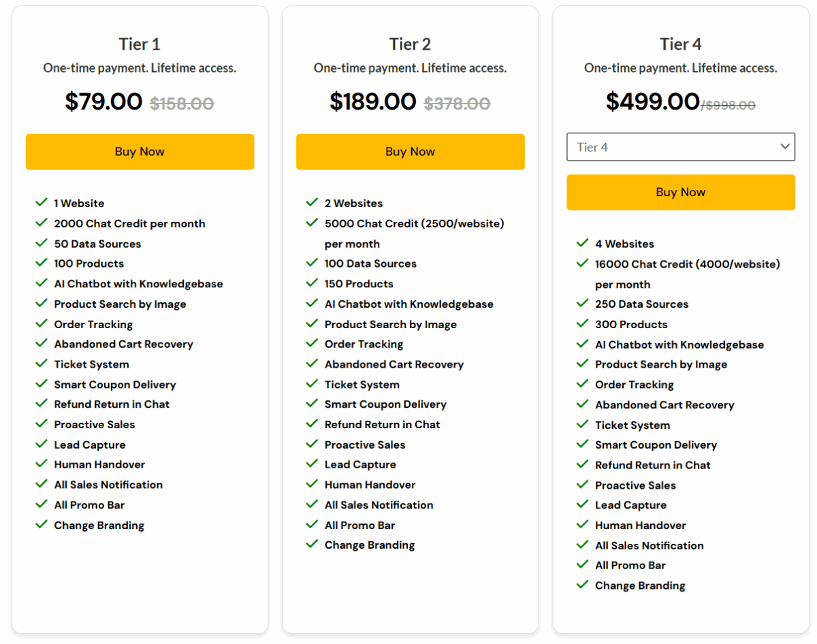Click Tier 4 Change Branding checkmark icon
817x644 pixels.
pos(582,585)
